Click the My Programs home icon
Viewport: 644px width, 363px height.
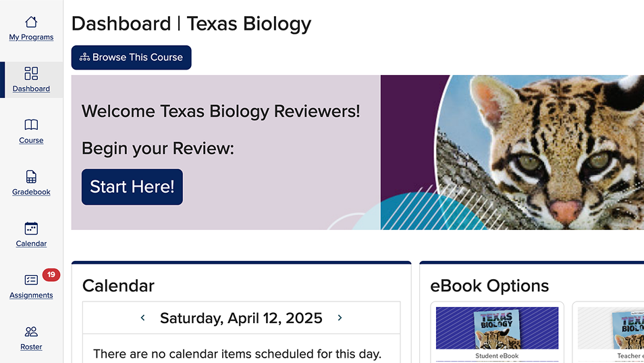point(31,22)
